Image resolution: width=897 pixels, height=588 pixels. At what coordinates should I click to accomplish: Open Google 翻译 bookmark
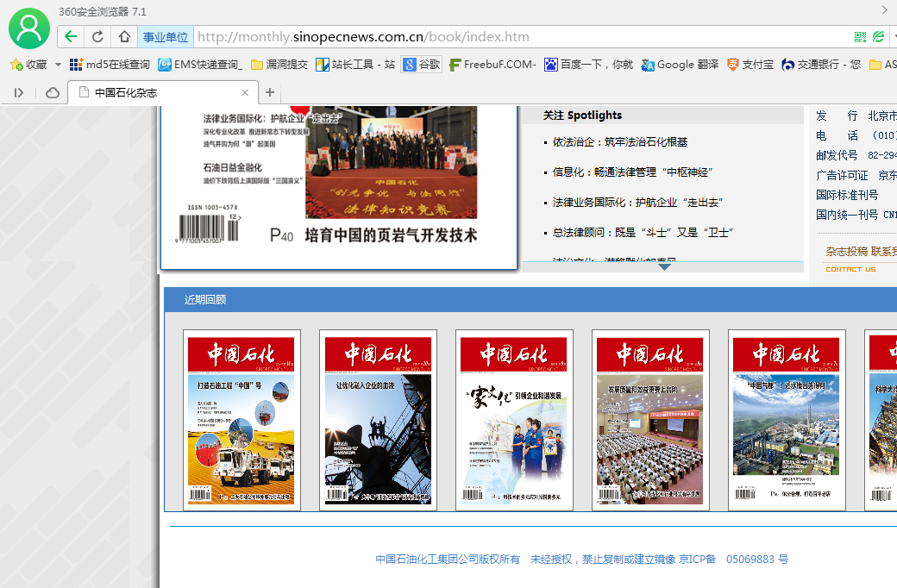(680, 65)
